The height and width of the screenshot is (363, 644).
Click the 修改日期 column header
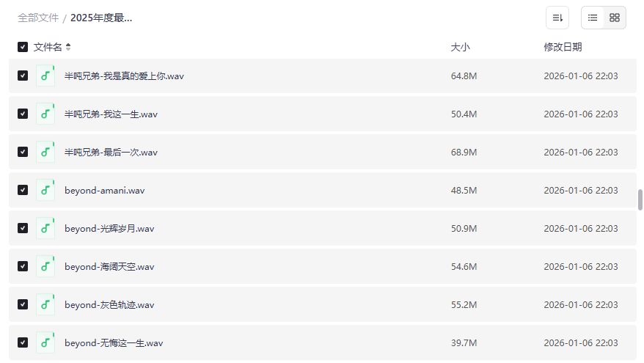(x=563, y=47)
